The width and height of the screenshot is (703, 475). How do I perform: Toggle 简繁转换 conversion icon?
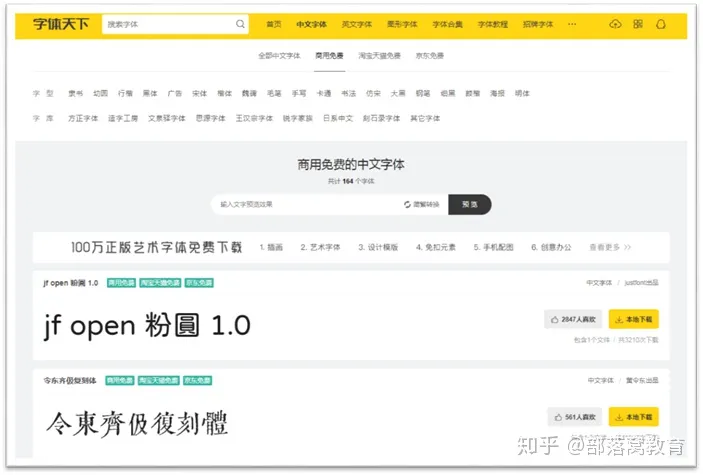407,205
